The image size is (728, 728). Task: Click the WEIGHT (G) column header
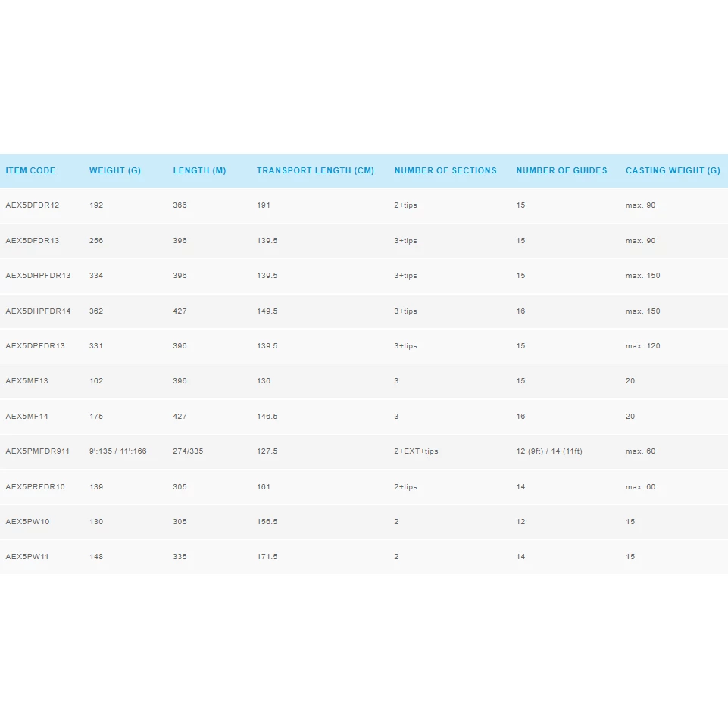[115, 170]
